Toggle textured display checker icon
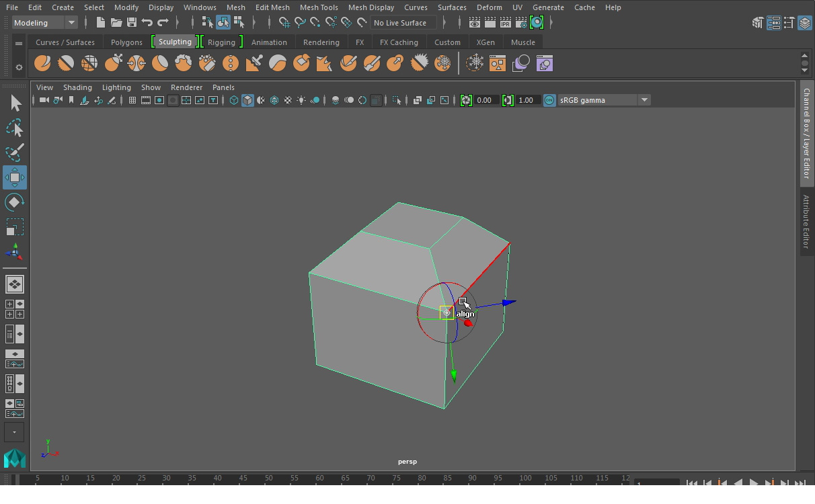The height and width of the screenshot is (504, 815). click(x=288, y=100)
